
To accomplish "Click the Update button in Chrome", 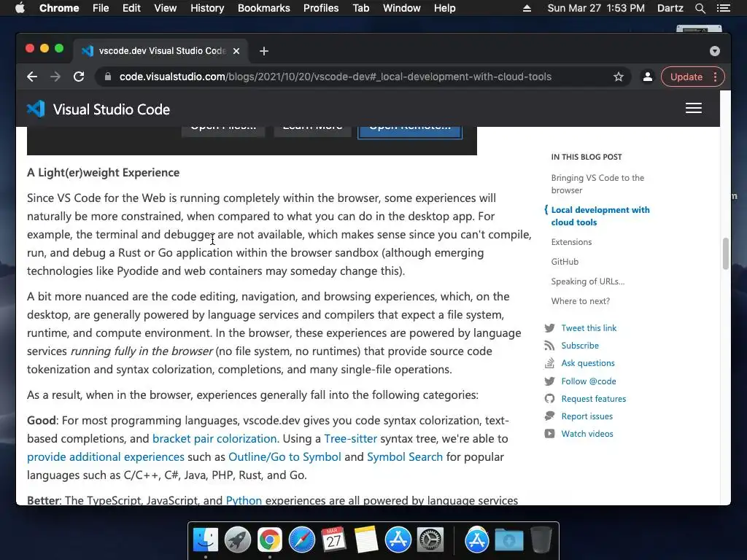I will [686, 77].
